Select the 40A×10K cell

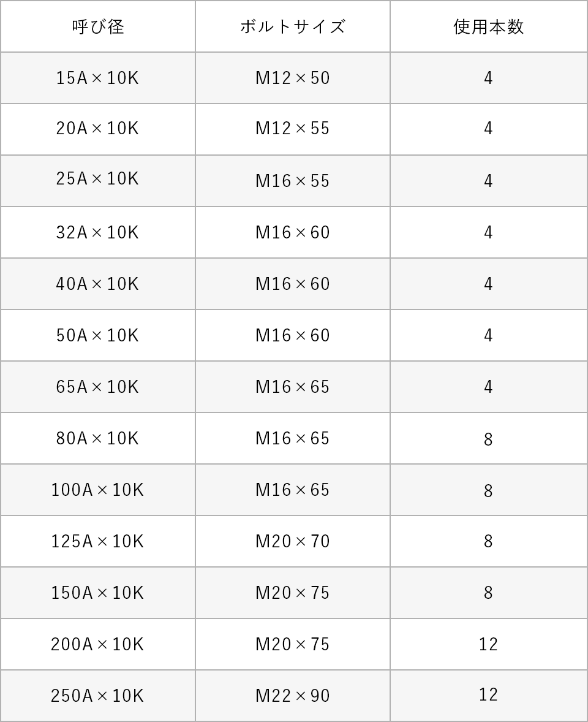point(98,284)
